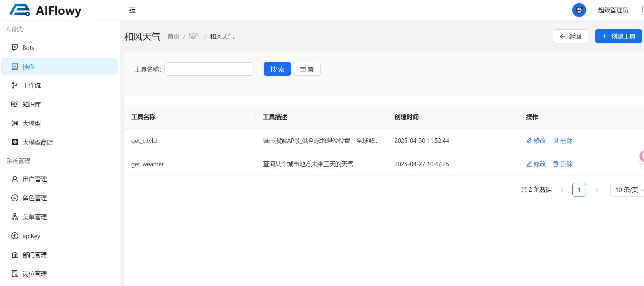Click the AIFlowy logo icon

pyautogui.click(x=20, y=10)
